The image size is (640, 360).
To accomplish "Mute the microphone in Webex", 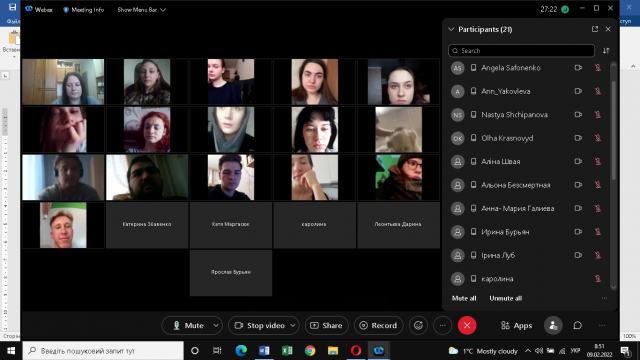I will (188, 325).
